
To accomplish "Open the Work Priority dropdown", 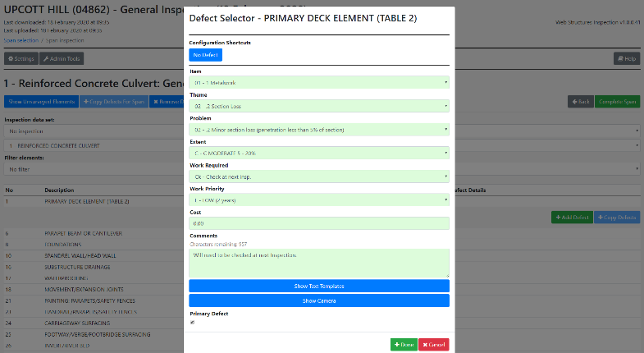I will pos(319,199).
